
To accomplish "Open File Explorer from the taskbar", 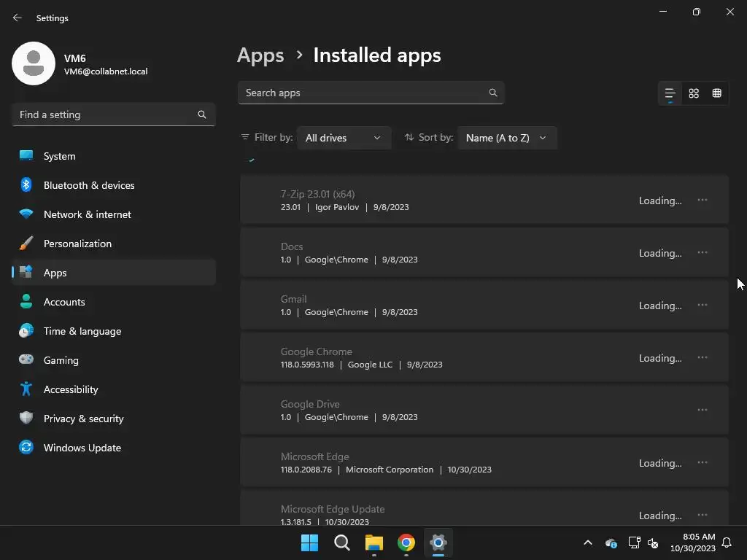I will [x=374, y=542].
